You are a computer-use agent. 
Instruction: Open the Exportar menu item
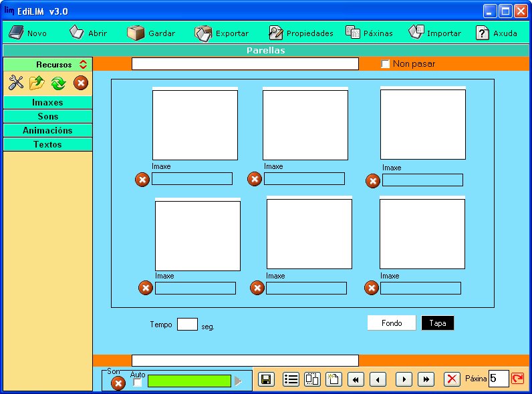[x=222, y=33]
